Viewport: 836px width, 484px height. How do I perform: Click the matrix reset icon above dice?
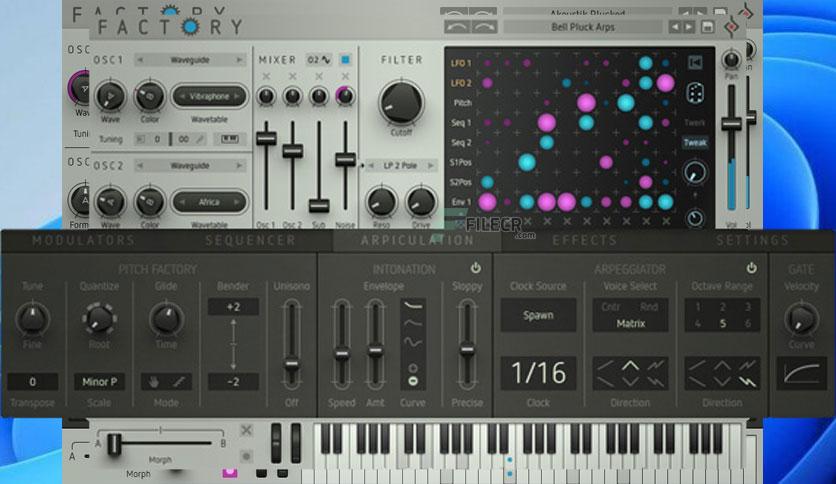(x=695, y=63)
